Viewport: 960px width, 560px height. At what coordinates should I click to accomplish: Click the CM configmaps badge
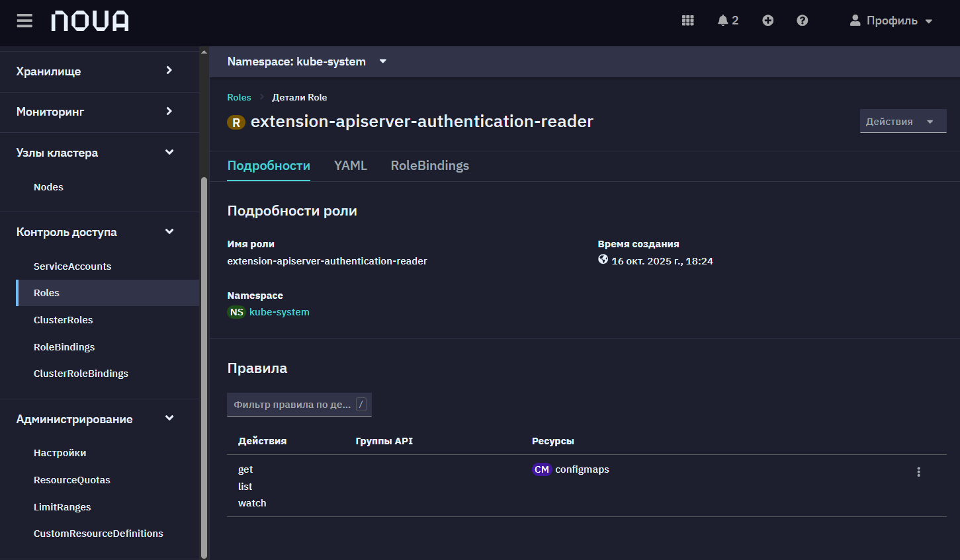pyautogui.click(x=542, y=469)
